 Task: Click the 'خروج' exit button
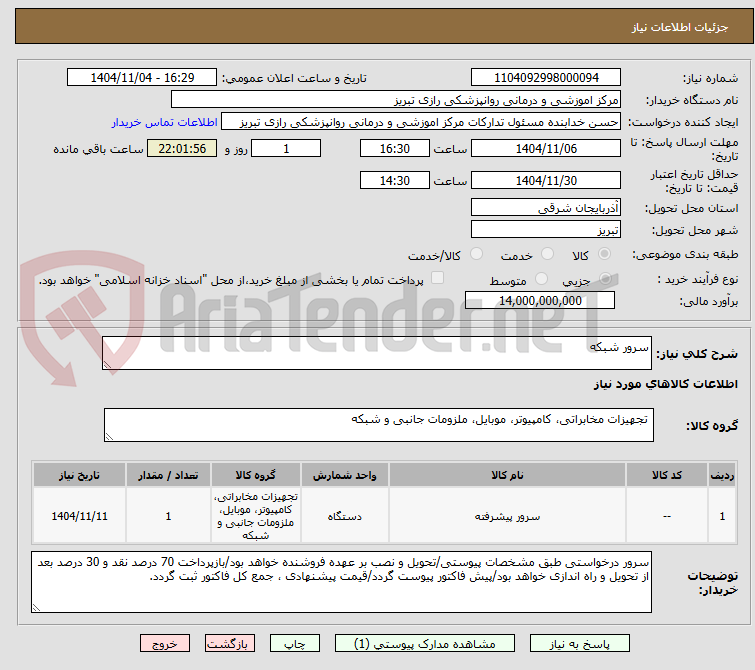[x=165, y=644]
